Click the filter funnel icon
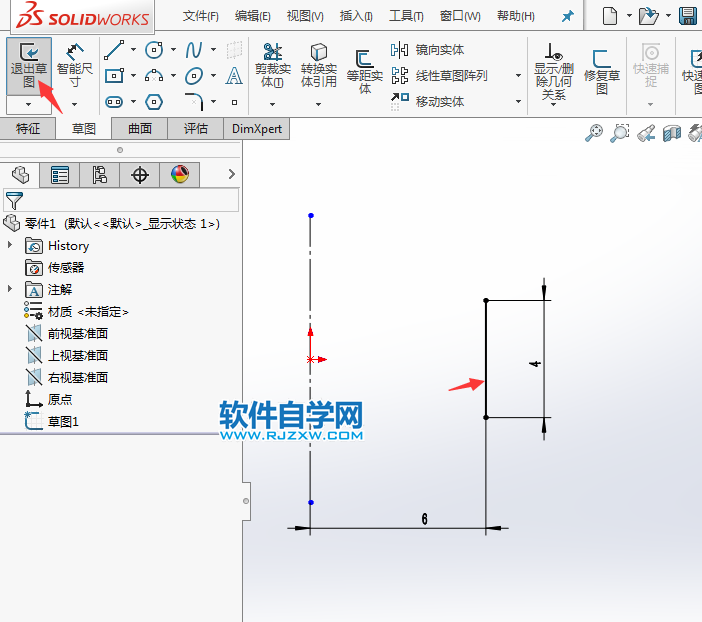Image resolution: width=702 pixels, height=622 pixels. pyautogui.click(x=14, y=201)
